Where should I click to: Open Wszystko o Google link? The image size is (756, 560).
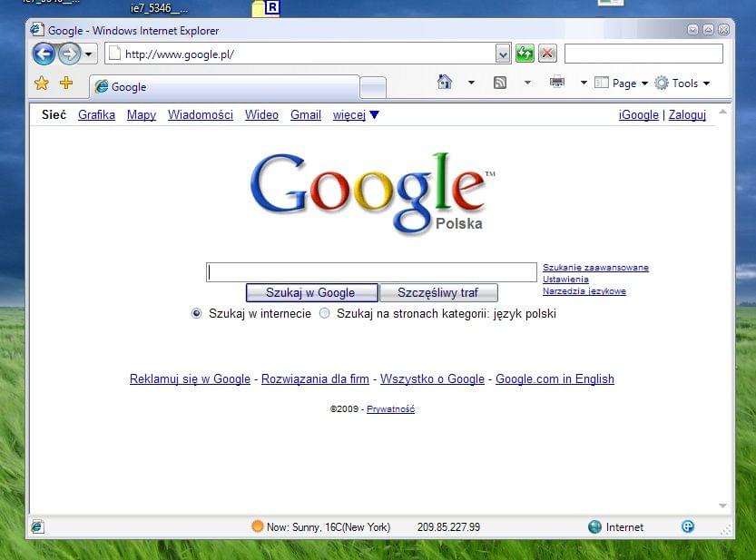[x=432, y=378]
